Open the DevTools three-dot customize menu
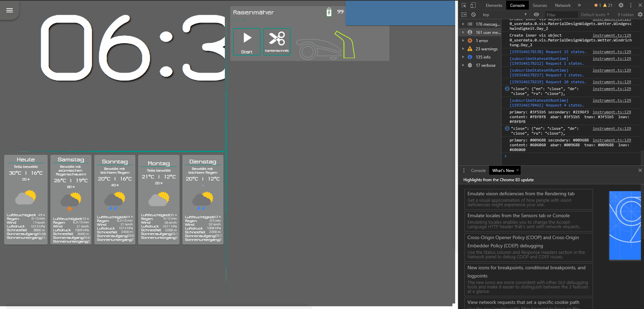Viewport: 644px width, 309px height. point(631,5)
